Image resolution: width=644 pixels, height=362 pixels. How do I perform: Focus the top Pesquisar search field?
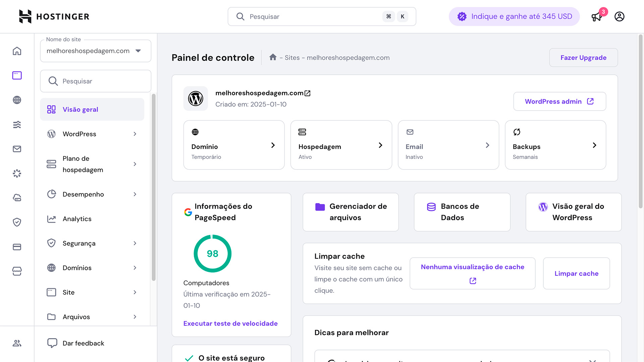(x=322, y=16)
